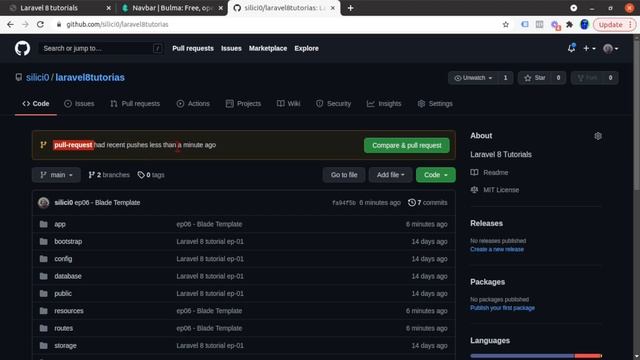
Task: Focus the Search or jump to field
Action: [x=101, y=49]
